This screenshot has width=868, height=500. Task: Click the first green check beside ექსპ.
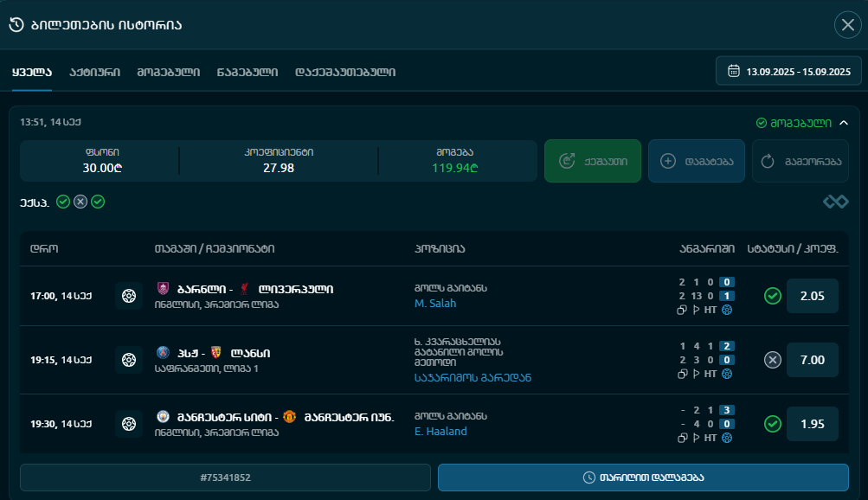point(63,202)
